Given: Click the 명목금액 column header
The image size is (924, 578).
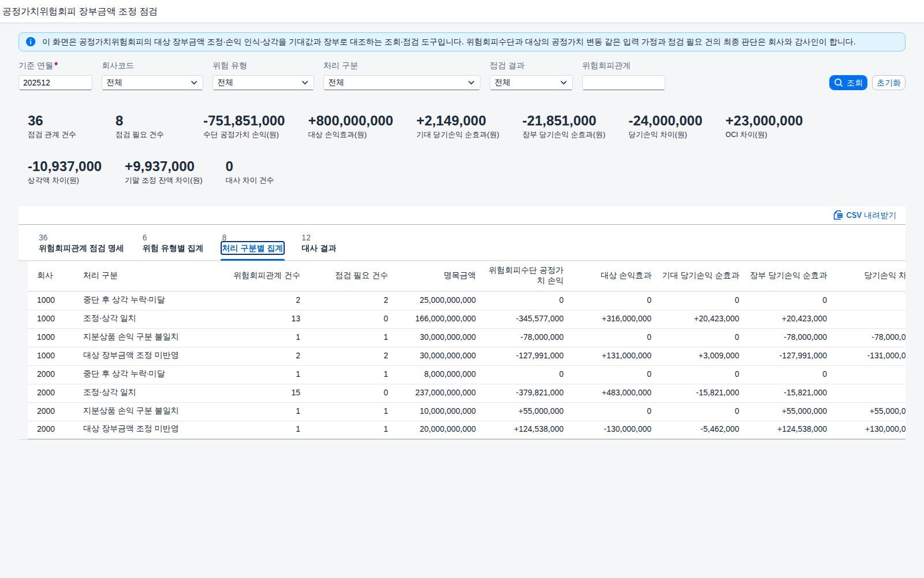Looking at the screenshot, I should pyautogui.click(x=460, y=276).
